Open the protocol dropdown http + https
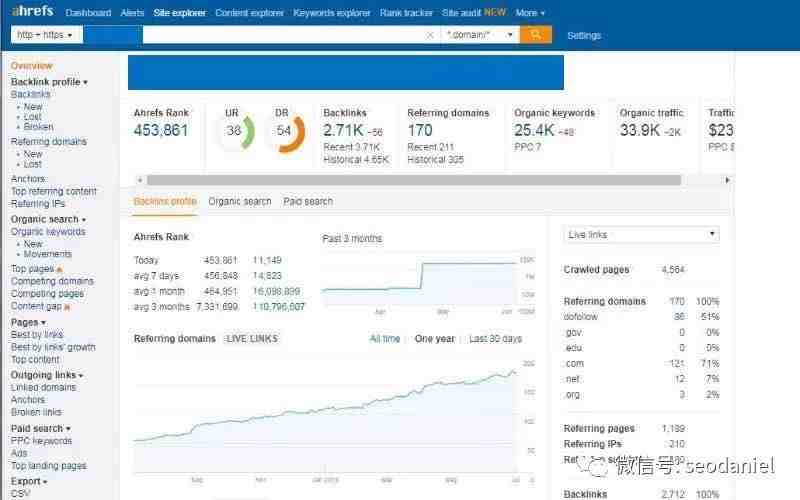Viewport: 800px width, 500px height. (x=46, y=35)
